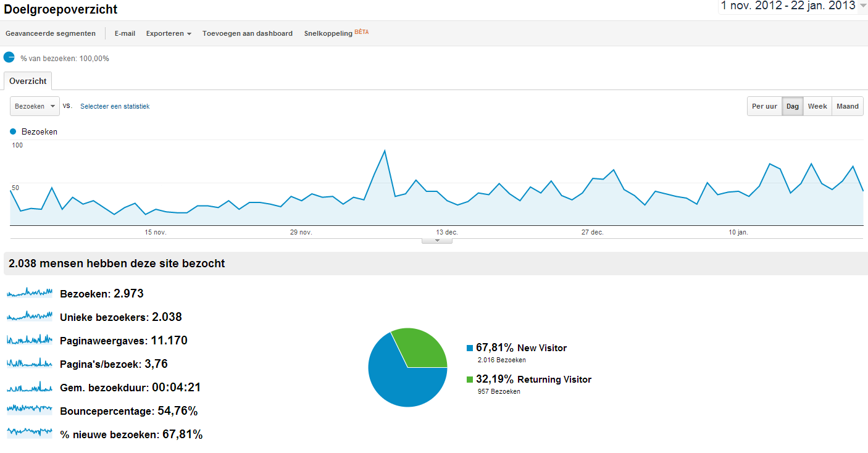Viewport: 868px width, 453px height.
Task: Click Toevoegen aan dashboard
Action: click(248, 33)
